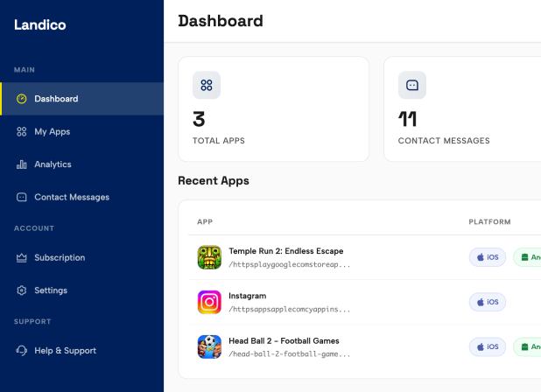Click the Subscription crown icon

(x=21, y=257)
